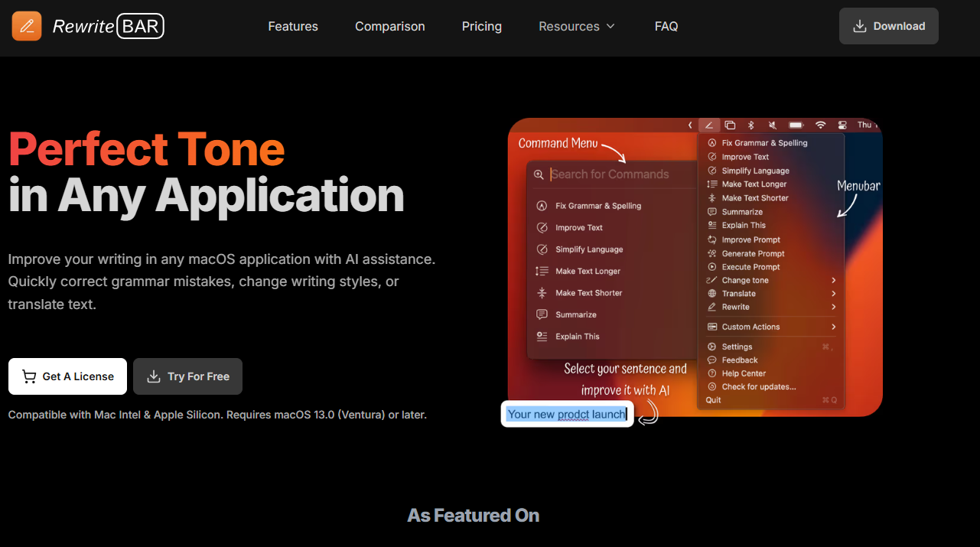Viewport: 980px width, 547px height.
Task: Go to the Pricing page link
Action: click(x=482, y=26)
